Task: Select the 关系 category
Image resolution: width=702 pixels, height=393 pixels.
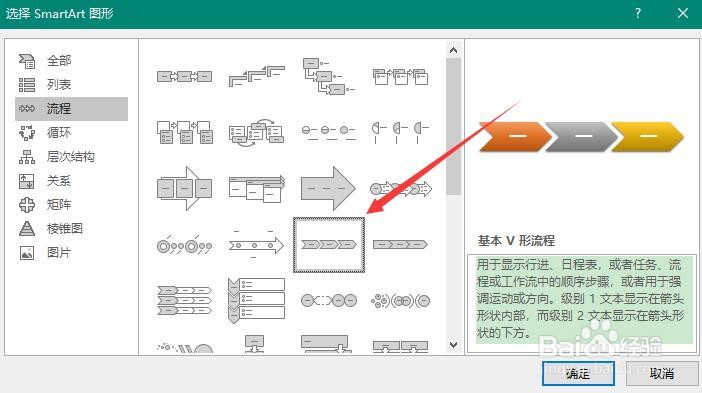Action: 71,181
